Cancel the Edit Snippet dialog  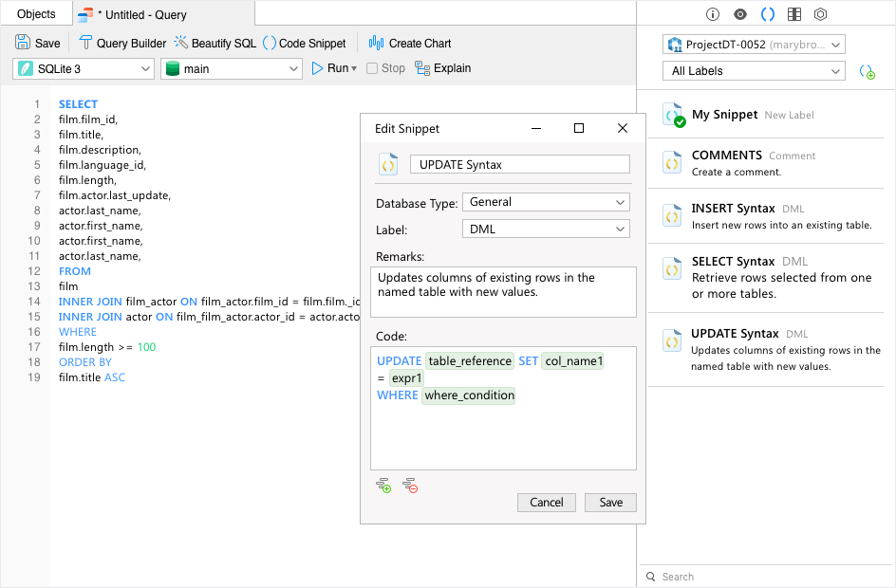coord(547,503)
